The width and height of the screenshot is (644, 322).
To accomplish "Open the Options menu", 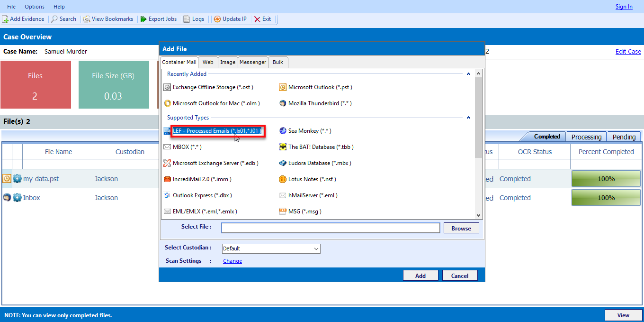I will [x=34, y=7].
